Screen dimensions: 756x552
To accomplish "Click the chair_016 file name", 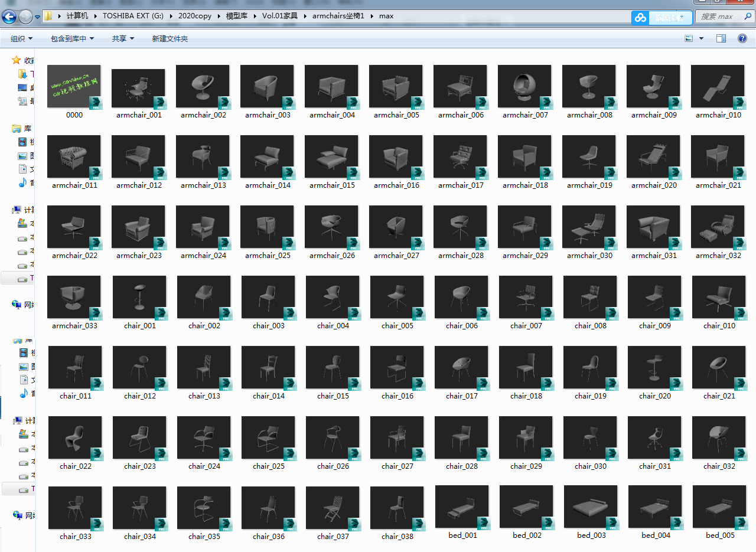I will pos(397,396).
